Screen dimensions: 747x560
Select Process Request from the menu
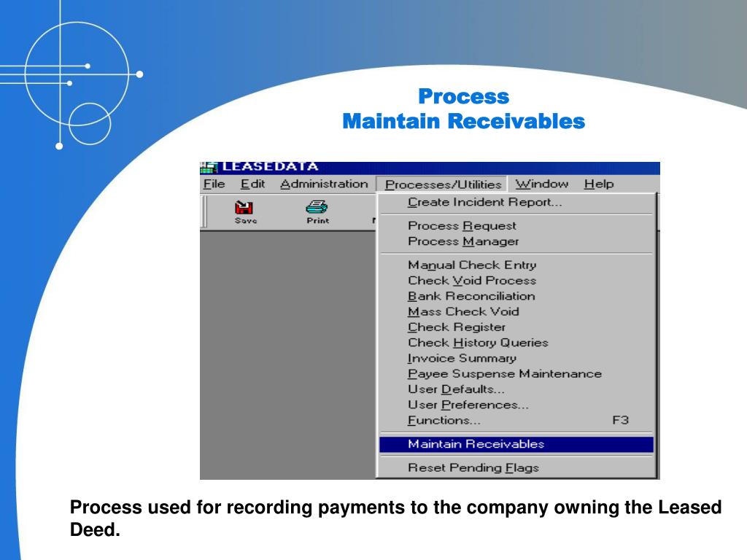[x=516, y=226]
